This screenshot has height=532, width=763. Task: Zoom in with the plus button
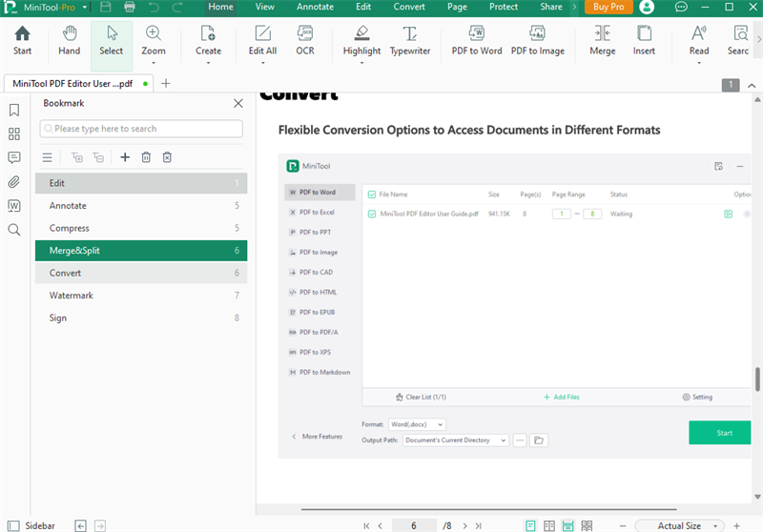click(736, 525)
